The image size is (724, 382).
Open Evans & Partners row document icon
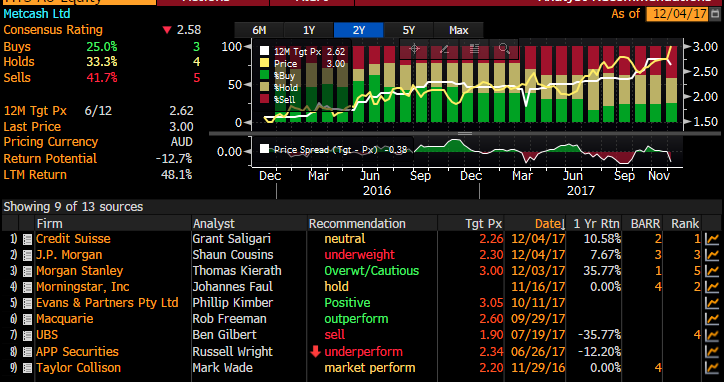click(x=27, y=303)
